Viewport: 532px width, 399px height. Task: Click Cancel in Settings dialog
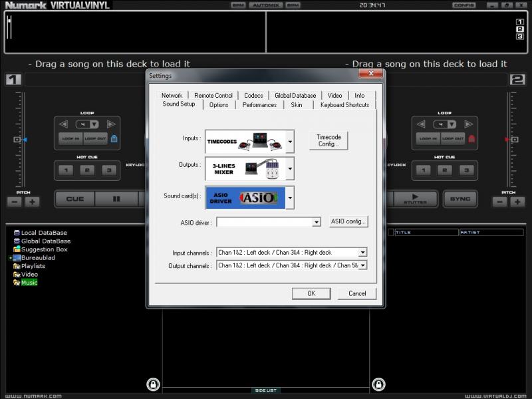coord(357,293)
